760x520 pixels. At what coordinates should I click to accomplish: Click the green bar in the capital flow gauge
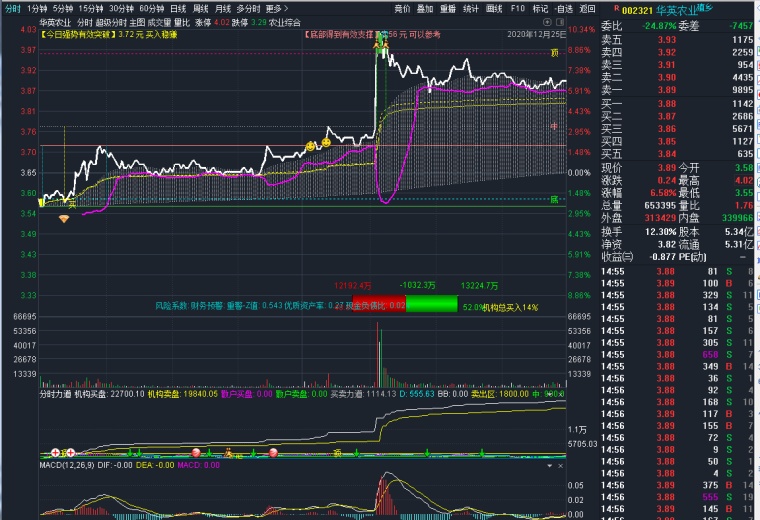pos(433,306)
